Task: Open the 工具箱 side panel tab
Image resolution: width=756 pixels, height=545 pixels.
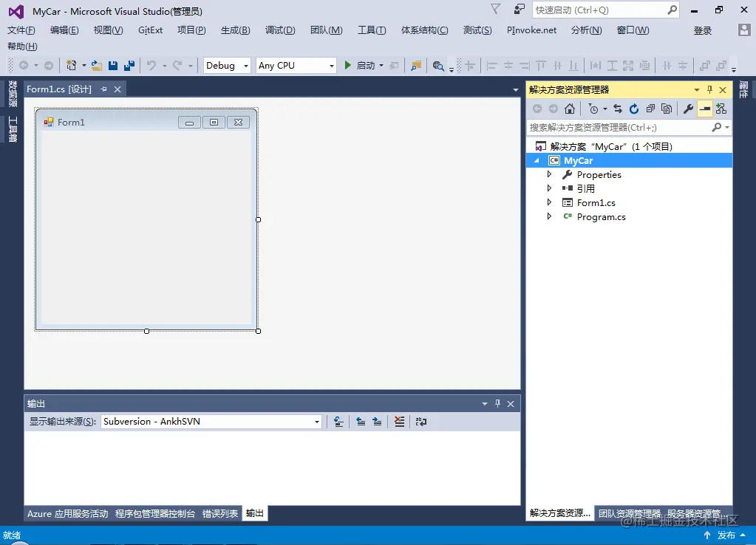Action: [x=13, y=129]
